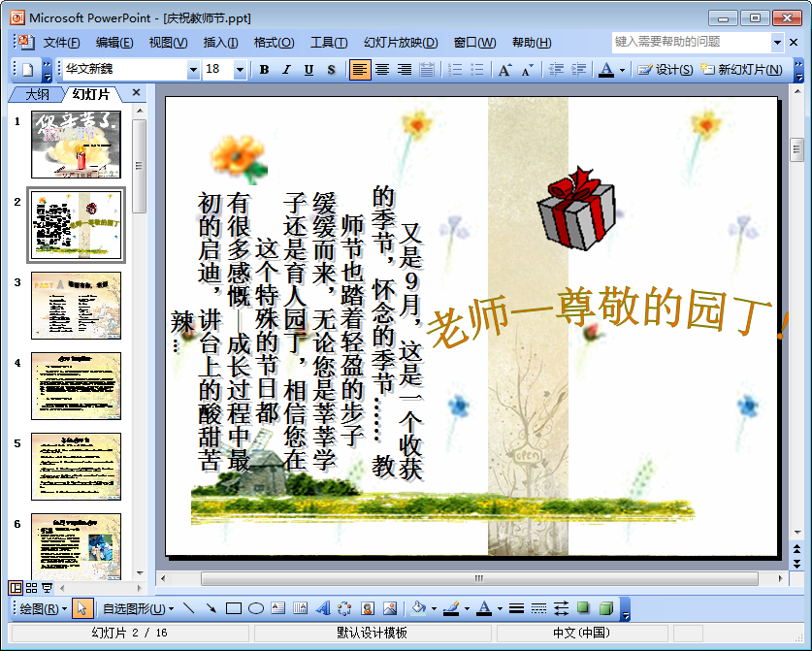Screen dimensions: 812x651
Task: Open the 文件 menu
Action: [x=61, y=43]
